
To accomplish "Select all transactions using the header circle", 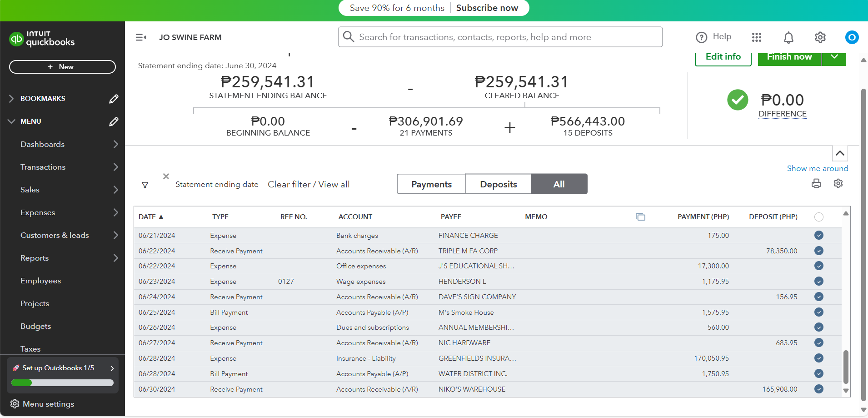I will (x=818, y=217).
